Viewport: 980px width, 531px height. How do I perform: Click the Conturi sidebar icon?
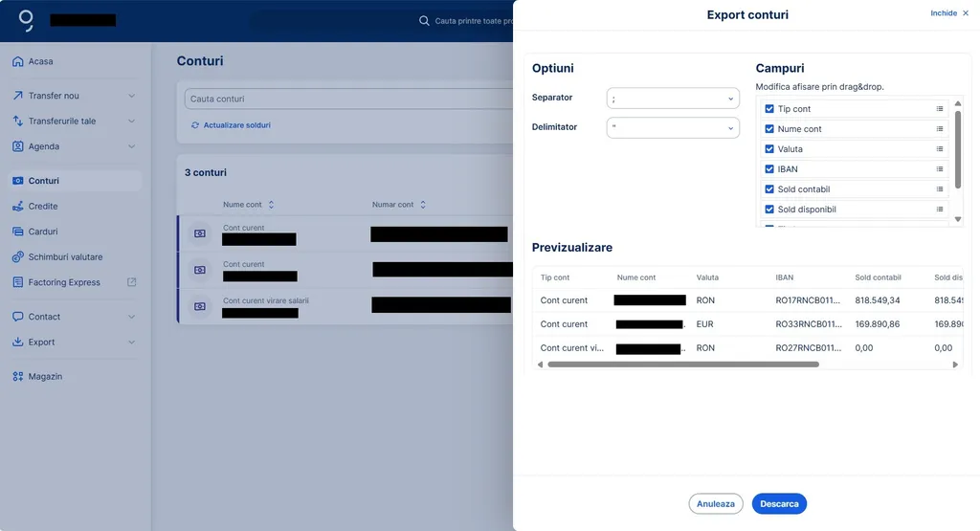tap(18, 181)
